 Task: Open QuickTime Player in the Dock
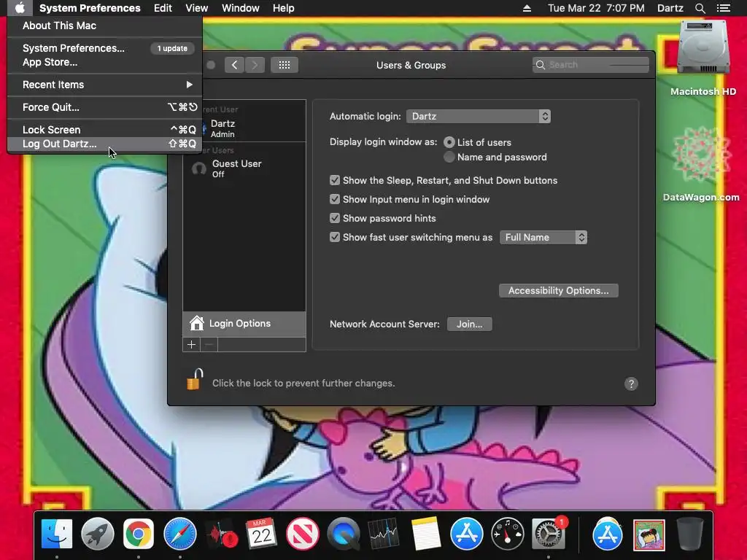[344, 534]
